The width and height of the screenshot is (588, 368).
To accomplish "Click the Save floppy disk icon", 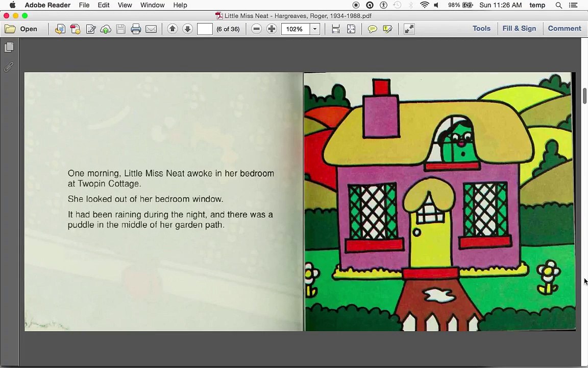I will click(x=121, y=29).
